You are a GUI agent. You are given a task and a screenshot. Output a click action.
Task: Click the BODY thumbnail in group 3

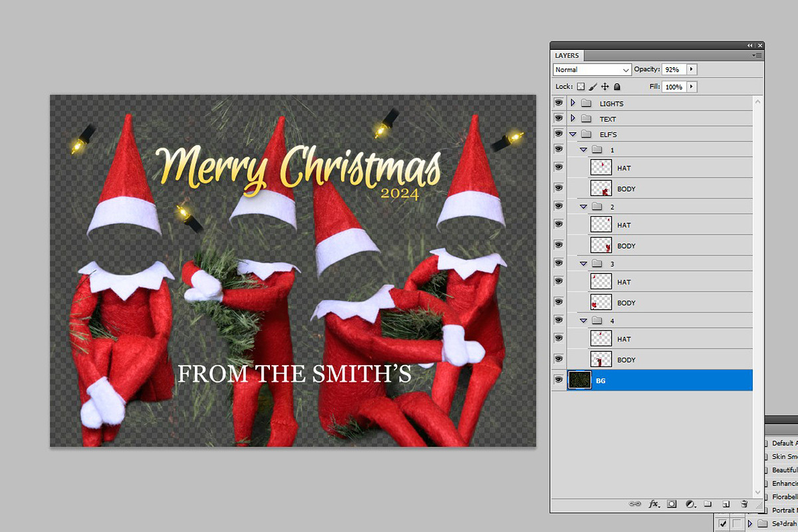pos(601,303)
